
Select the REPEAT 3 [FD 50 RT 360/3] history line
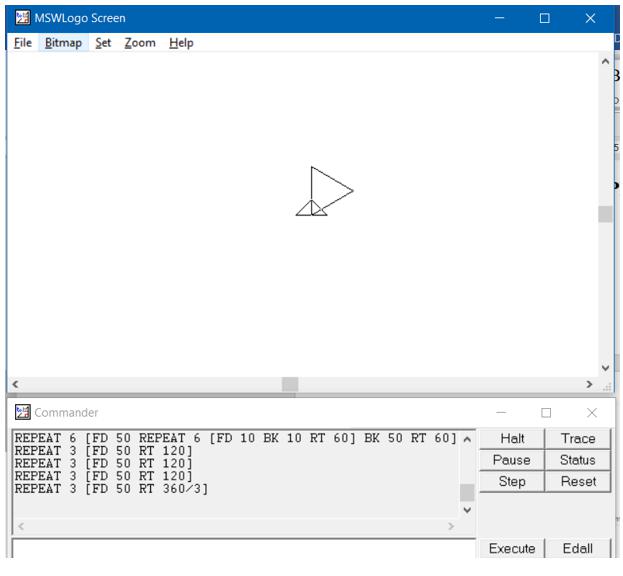[x=112, y=489]
